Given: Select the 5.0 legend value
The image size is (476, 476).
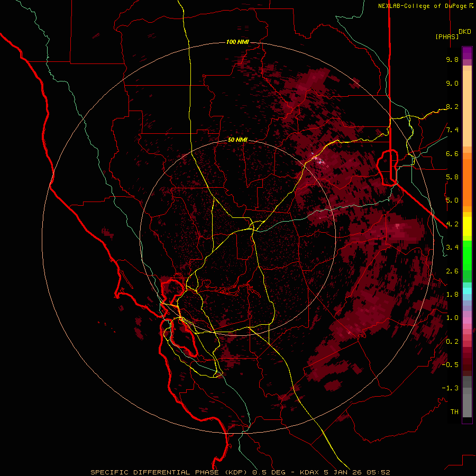Looking at the screenshot, I should point(452,200).
